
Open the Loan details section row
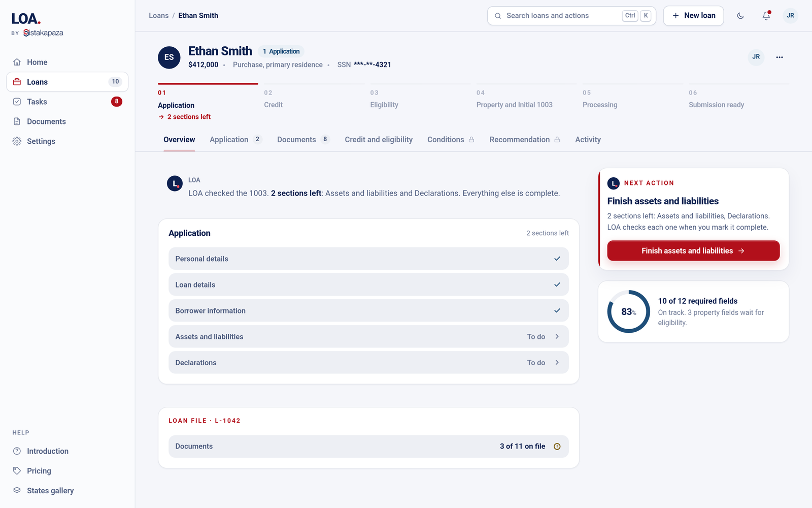pos(368,284)
